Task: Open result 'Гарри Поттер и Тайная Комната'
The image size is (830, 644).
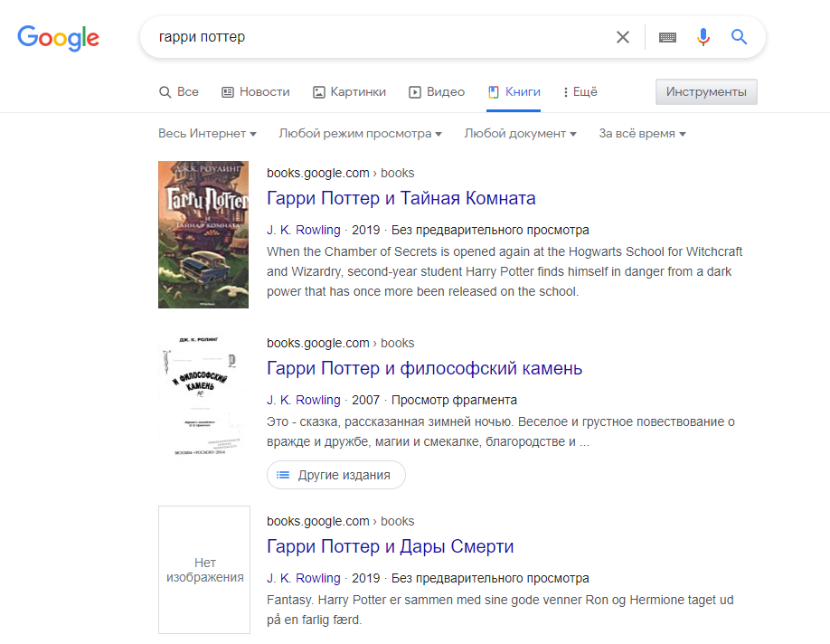Action: click(x=401, y=198)
